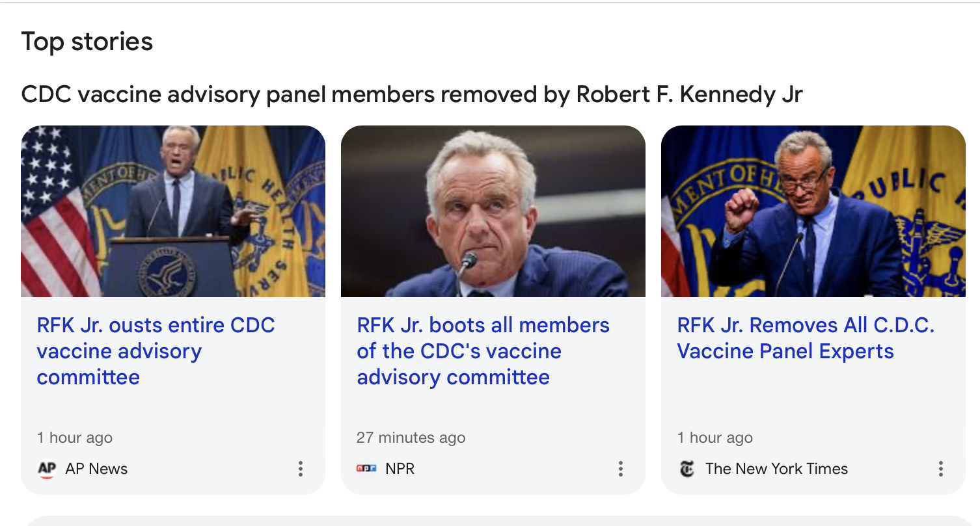
Task: Click the New York Times raised-fist thumbnail
Action: (x=813, y=211)
